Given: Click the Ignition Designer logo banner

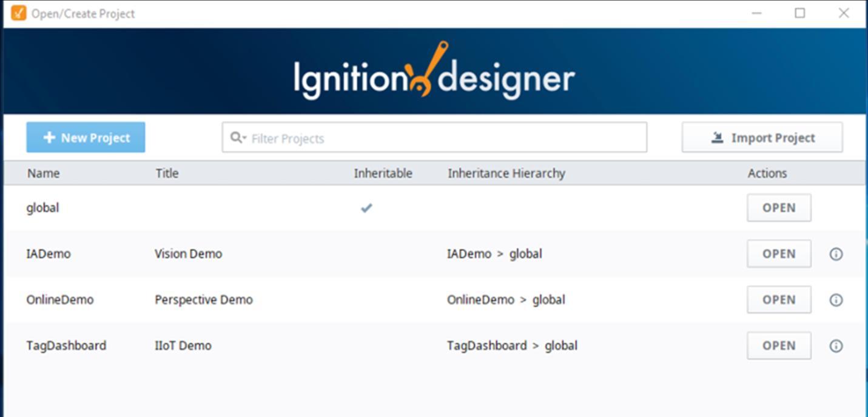Looking at the screenshot, I should click(x=434, y=71).
